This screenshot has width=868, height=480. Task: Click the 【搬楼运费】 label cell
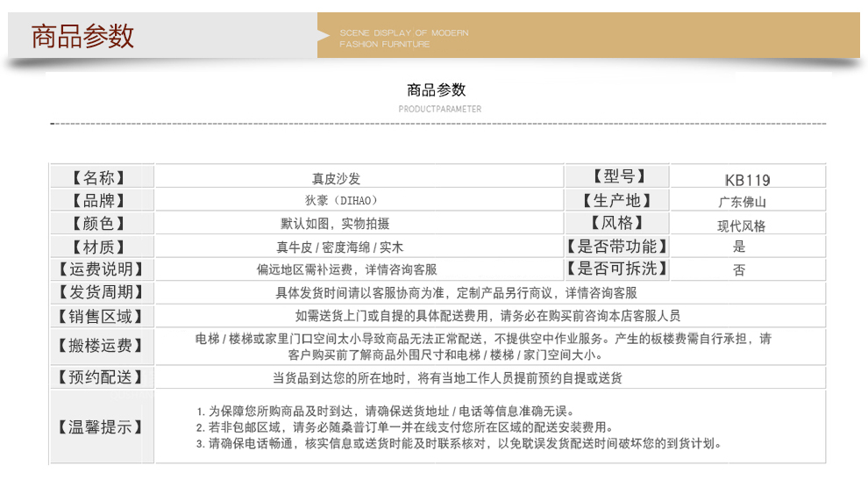point(102,346)
